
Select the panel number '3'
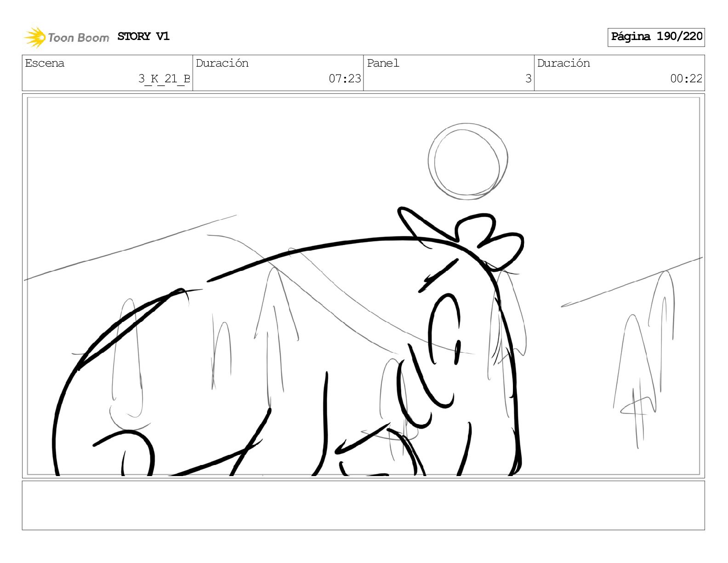pos(529,79)
